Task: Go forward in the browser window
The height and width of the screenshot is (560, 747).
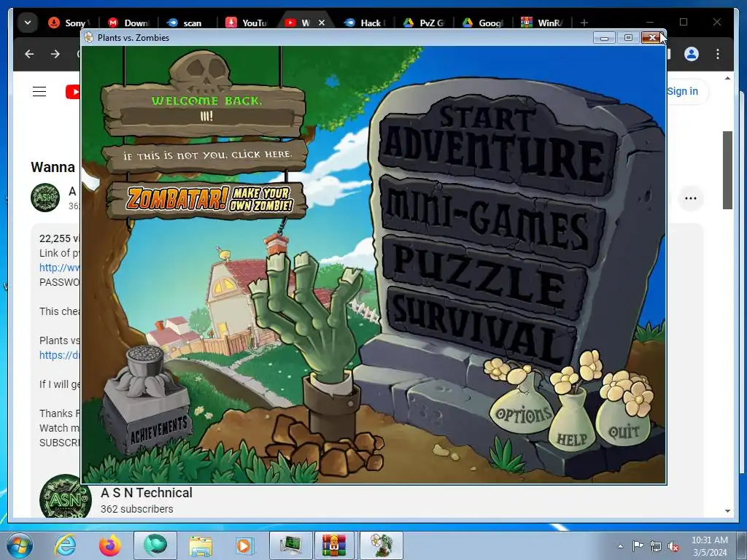Action: pos(55,54)
